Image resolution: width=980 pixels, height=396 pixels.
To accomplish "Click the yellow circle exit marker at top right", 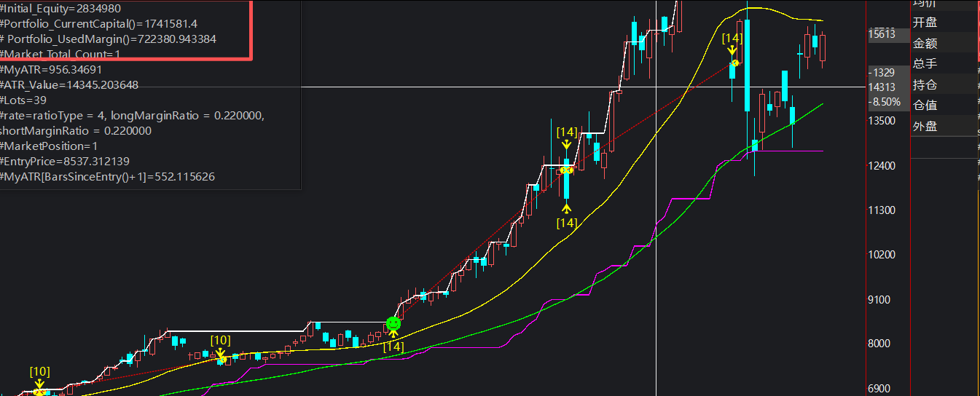I will (735, 63).
